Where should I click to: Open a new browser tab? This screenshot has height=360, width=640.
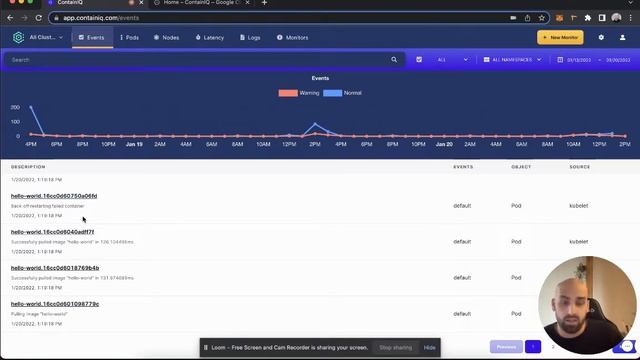click(264, 3)
